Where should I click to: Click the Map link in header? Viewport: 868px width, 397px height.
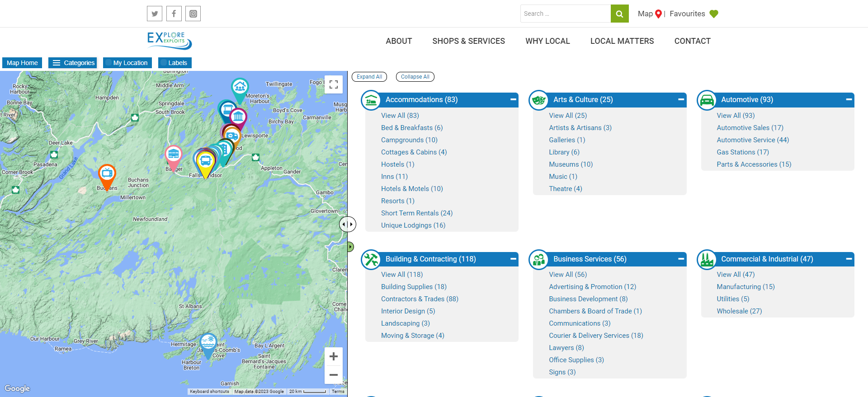(x=645, y=14)
